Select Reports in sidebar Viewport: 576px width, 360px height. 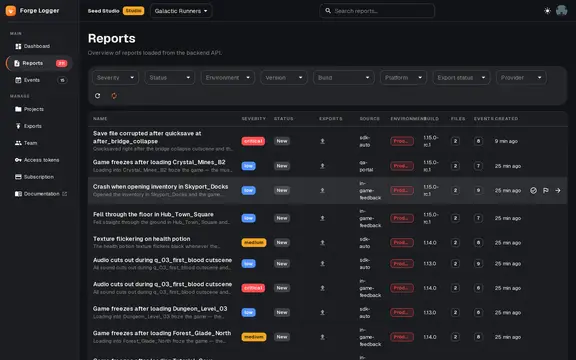(39, 63)
